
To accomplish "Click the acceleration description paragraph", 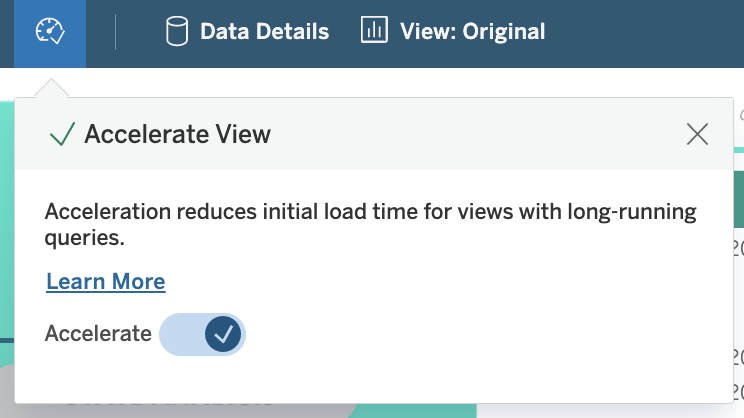I will 370,225.
